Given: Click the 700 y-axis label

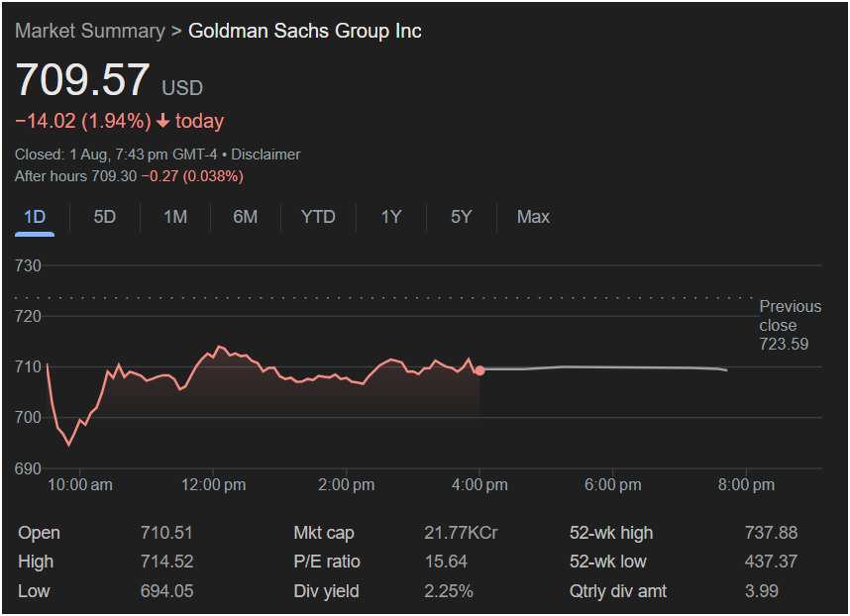Looking at the screenshot, I should [28, 418].
